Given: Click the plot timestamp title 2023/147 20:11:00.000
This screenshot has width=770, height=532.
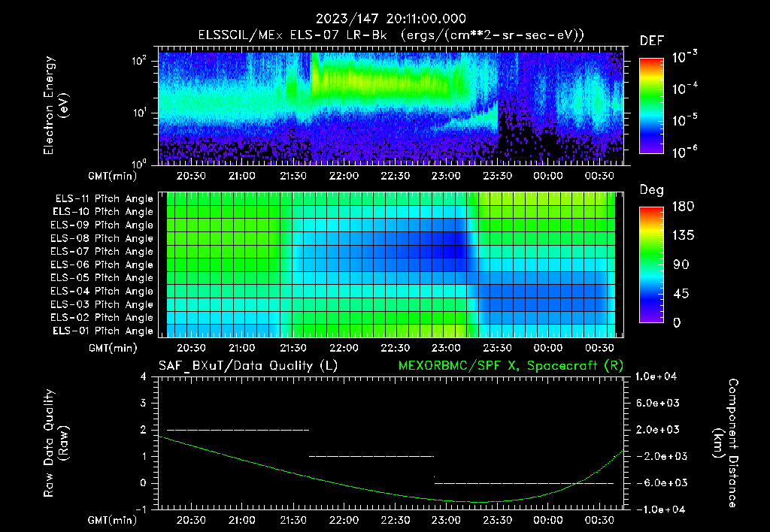Looking at the screenshot, I should pos(391,19).
